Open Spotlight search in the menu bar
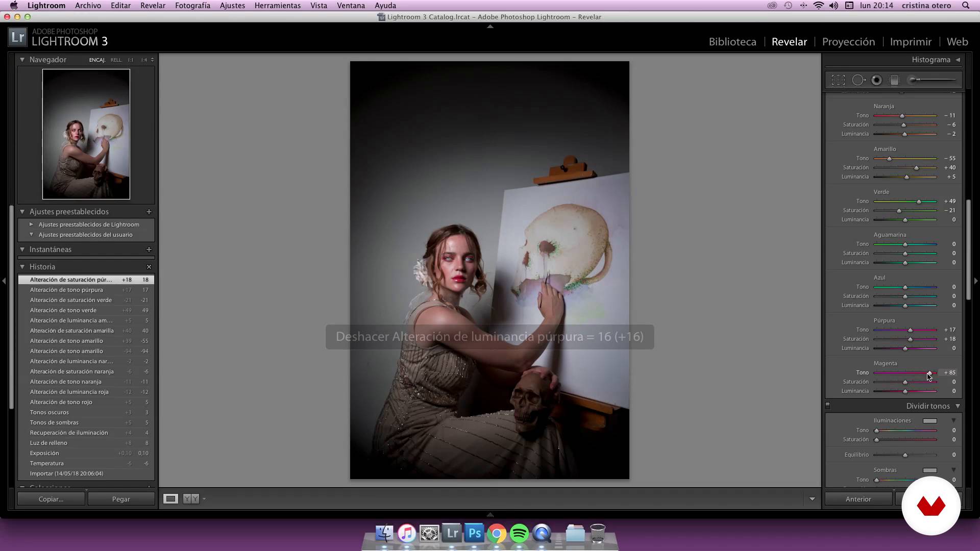 click(966, 6)
